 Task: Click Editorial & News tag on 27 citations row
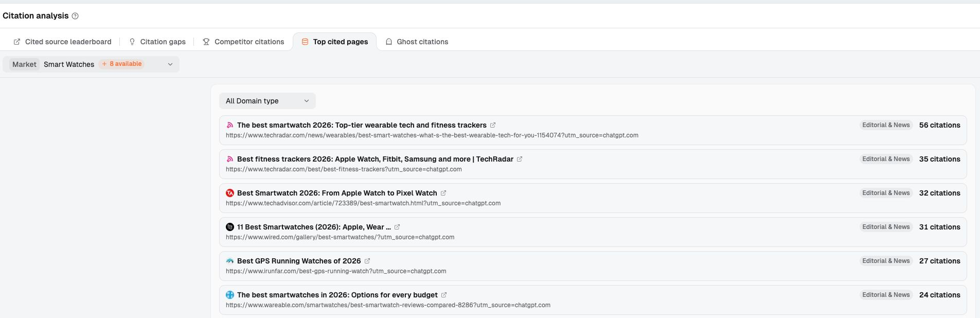tap(886, 261)
